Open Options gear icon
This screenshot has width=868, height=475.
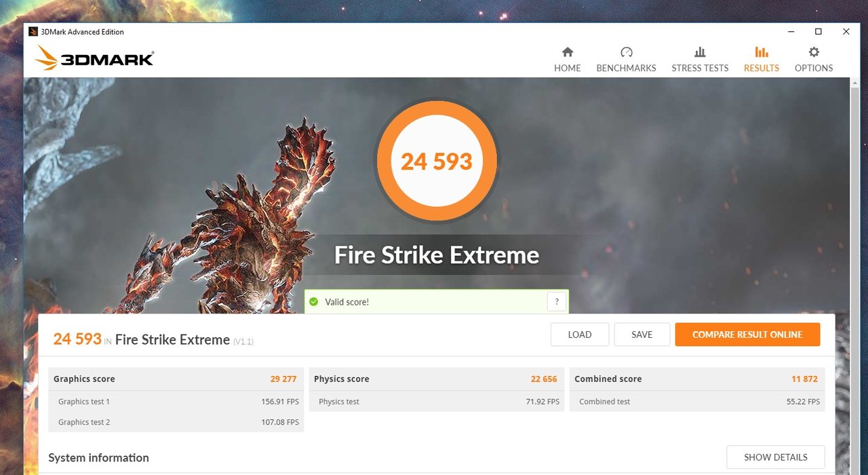coord(814,52)
